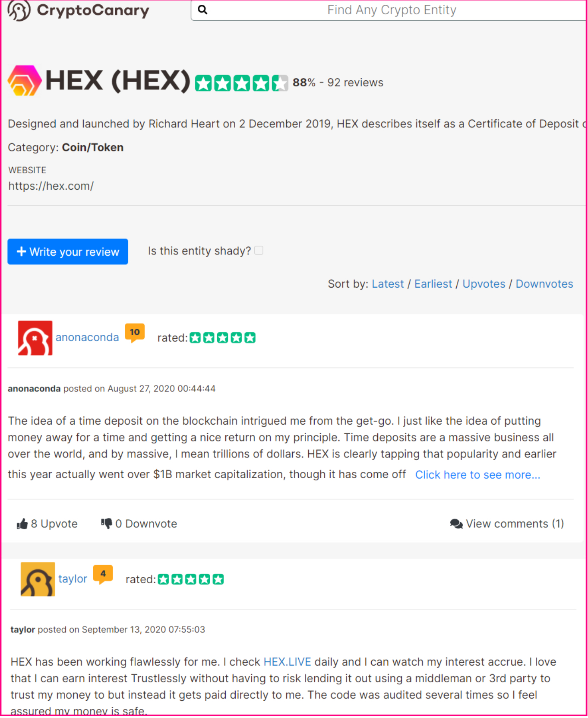Viewport: 588px width, 718px height.
Task: Sort reviews by Earliest
Action: (433, 284)
